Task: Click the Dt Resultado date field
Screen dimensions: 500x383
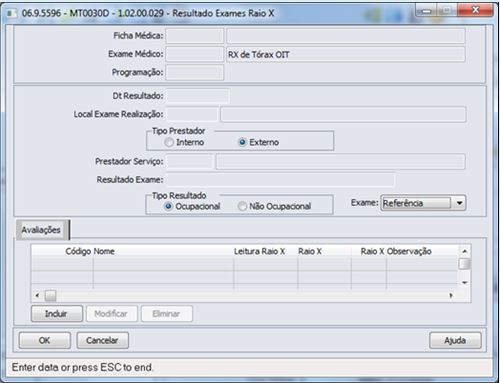Action: [198, 96]
